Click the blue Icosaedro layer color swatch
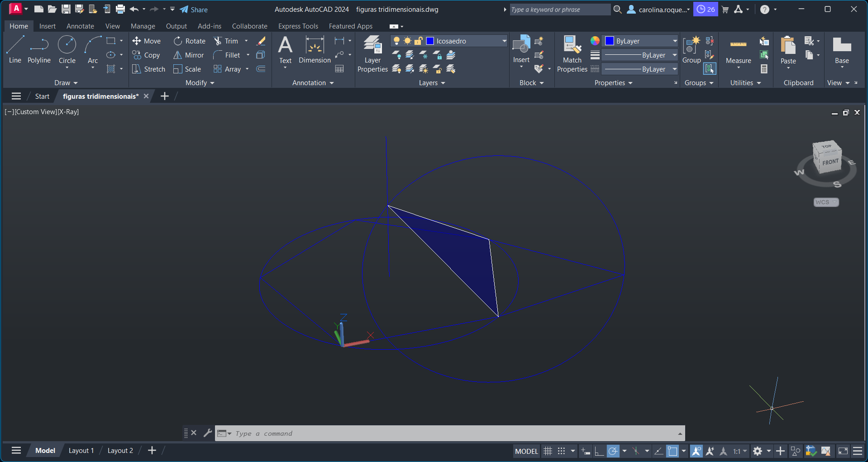Viewport: 868px width, 462px height. coord(430,41)
